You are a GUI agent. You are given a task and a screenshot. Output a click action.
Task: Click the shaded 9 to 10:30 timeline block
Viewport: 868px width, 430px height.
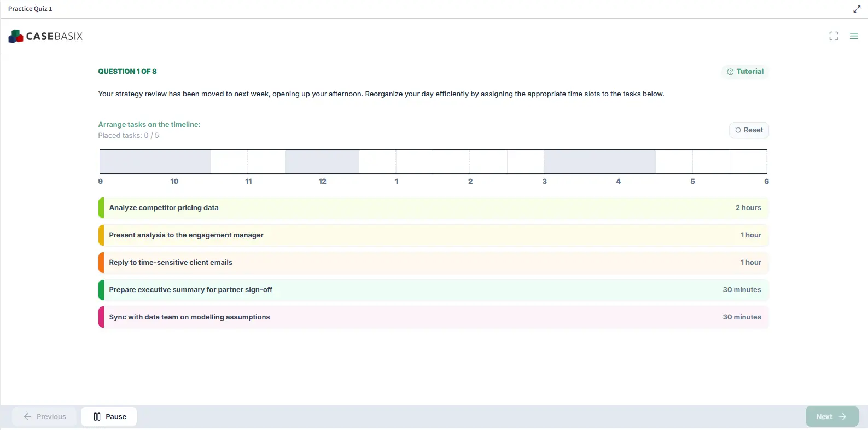tap(155, 162)
